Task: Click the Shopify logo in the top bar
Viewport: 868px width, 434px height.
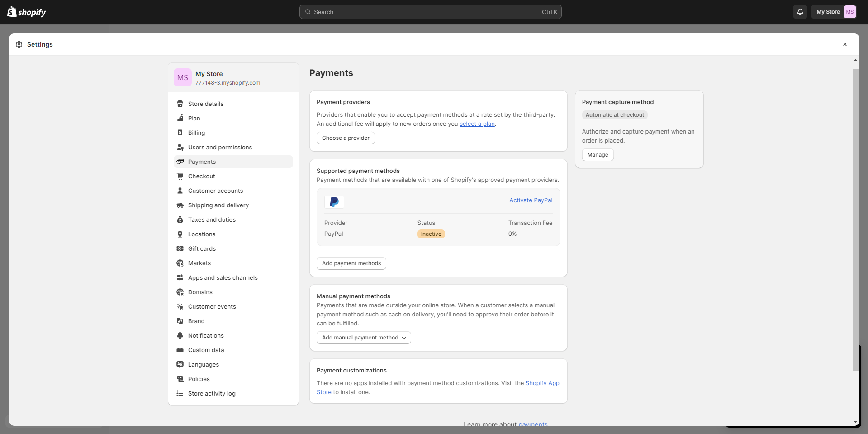Action: click(27, 12)
